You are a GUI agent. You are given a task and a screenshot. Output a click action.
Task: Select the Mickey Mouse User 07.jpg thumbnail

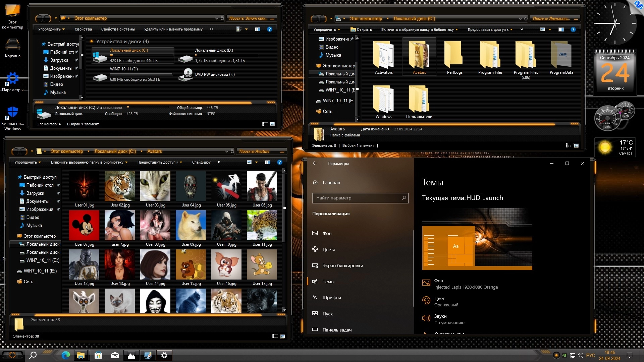click(x=84, y=225)
